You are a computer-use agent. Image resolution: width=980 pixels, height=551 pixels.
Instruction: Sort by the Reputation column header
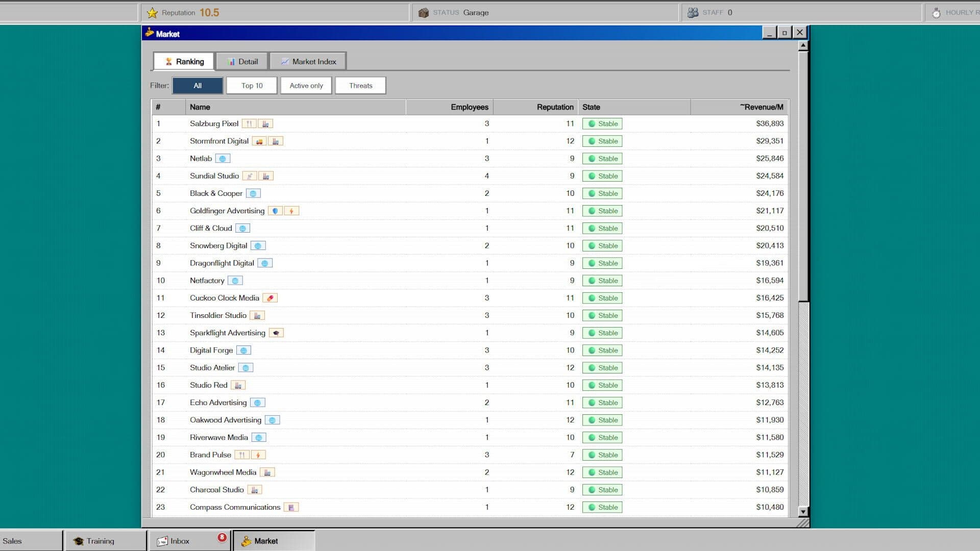(x=535, y=107)
